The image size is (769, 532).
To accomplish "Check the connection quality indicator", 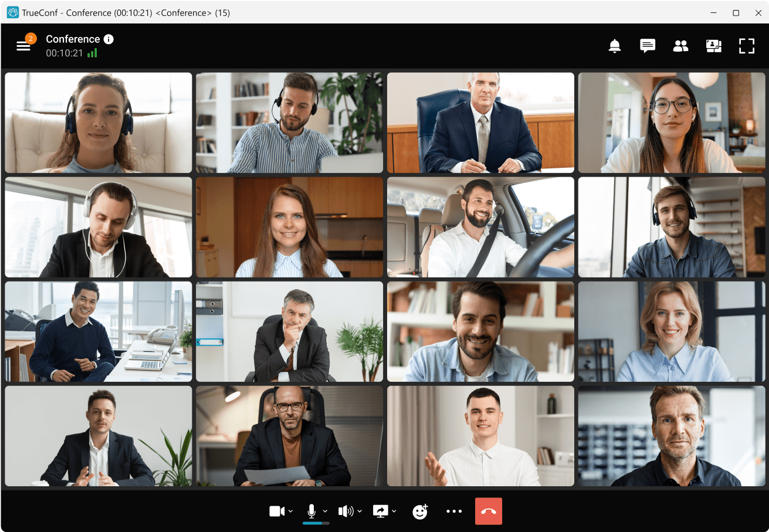I will [92, 52].
